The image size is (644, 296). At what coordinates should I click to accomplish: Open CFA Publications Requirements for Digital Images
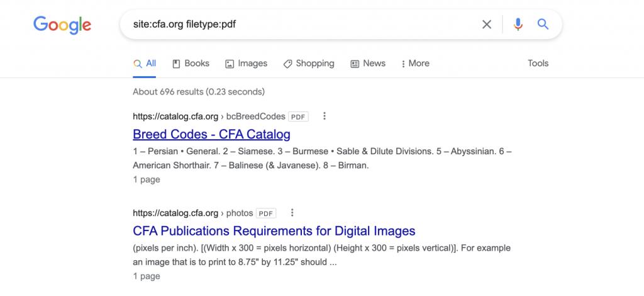click(x=274, y=231)
